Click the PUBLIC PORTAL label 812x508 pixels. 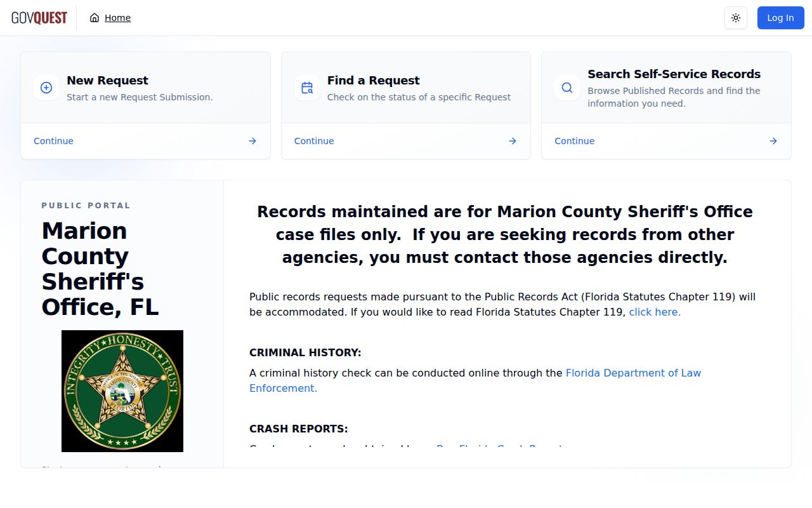pyautogui.click(x=86, y=206)
